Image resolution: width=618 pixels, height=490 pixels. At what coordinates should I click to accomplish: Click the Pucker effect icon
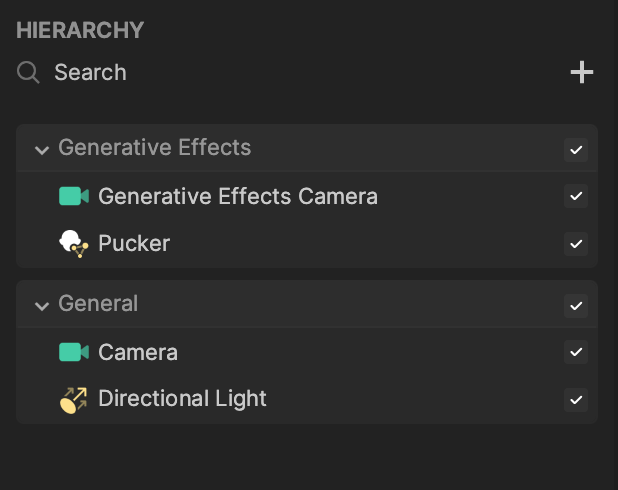pyautogui.click(x=74, y=244)
